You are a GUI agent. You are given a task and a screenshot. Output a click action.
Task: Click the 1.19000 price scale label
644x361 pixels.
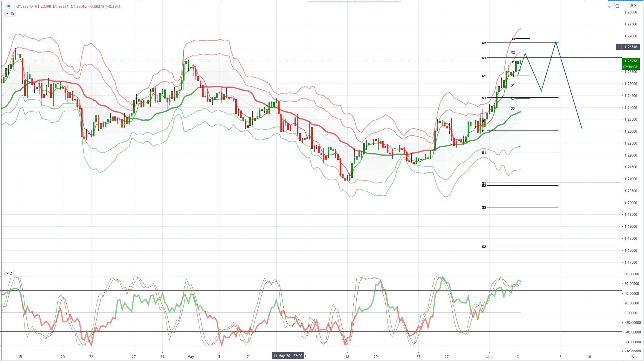click(631, 227)
